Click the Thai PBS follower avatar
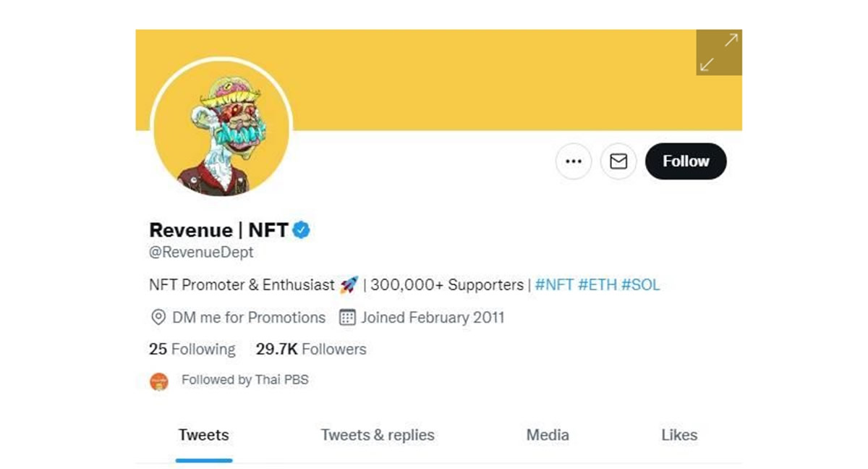 pos(159,381)
